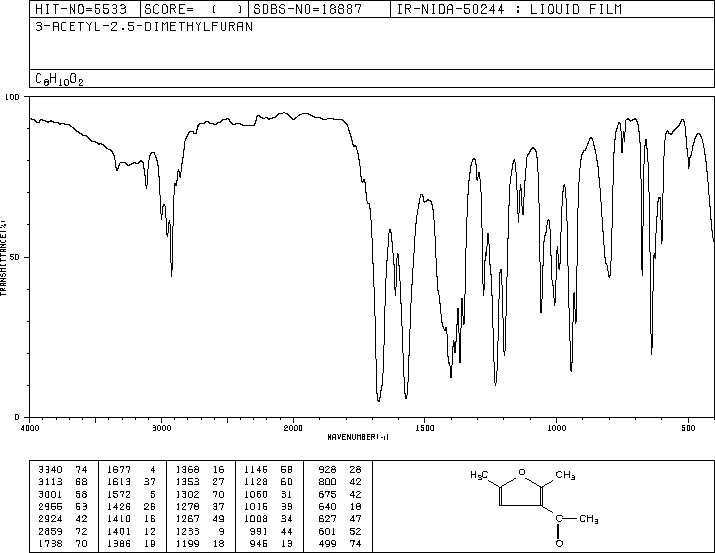
Task: Click the strongest carbonyl peak near 1677
Action: [378, 400]
